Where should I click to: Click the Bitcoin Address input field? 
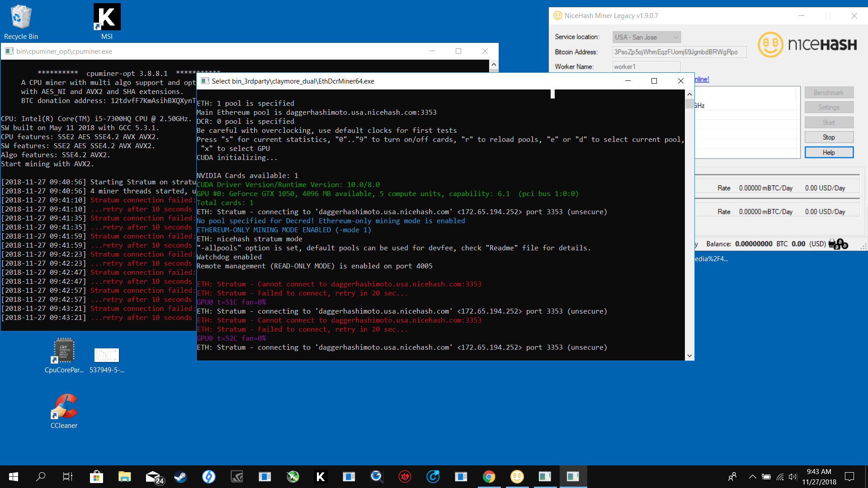click(676, 52)
